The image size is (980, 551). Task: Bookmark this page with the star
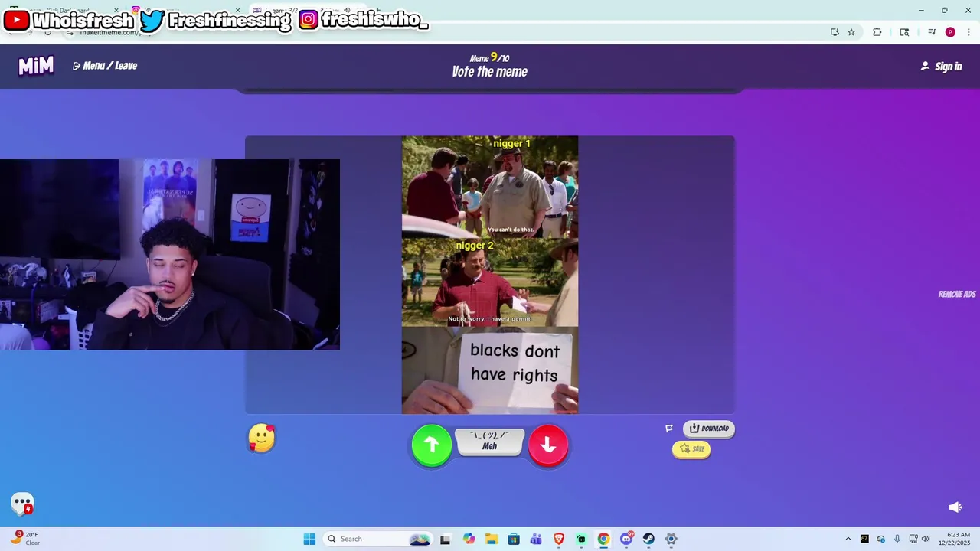point(851,32)
